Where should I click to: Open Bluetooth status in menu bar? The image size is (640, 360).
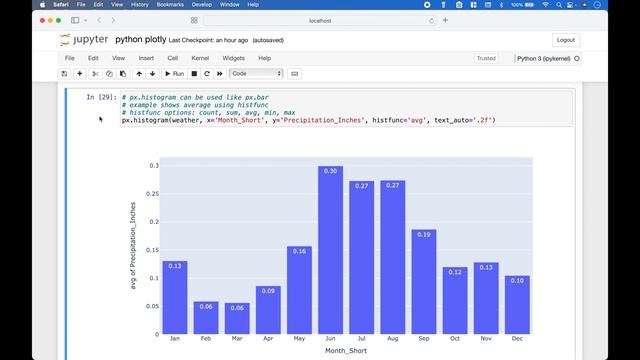501,4
